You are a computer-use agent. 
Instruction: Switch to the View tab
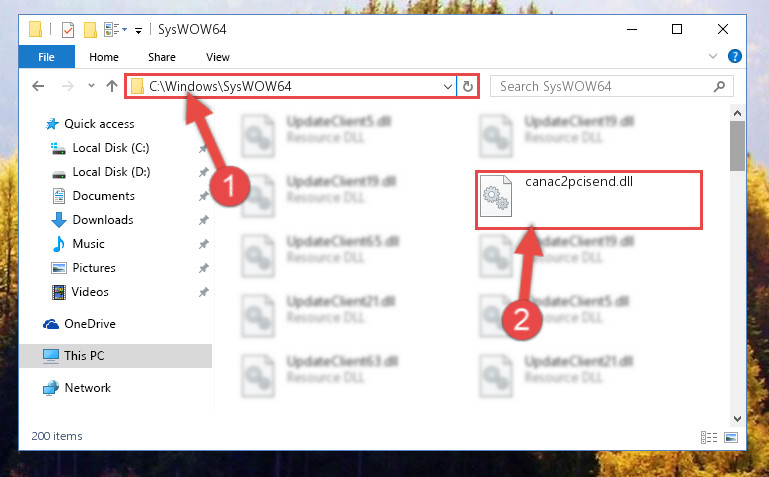click(218, 57)
